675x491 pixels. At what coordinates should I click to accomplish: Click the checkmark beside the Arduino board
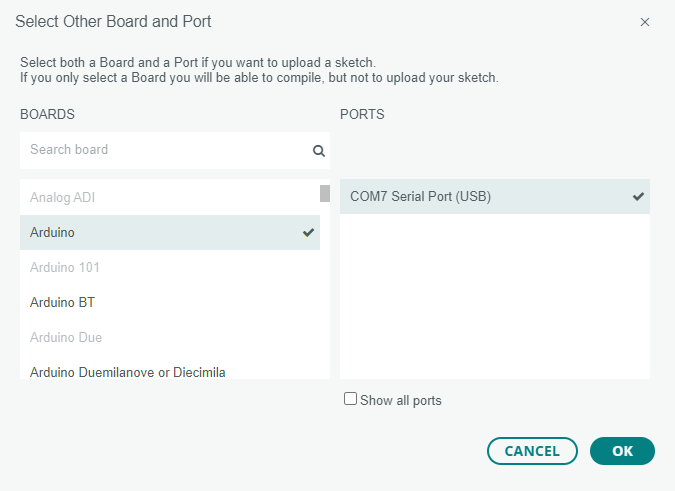tap(308, 232)
